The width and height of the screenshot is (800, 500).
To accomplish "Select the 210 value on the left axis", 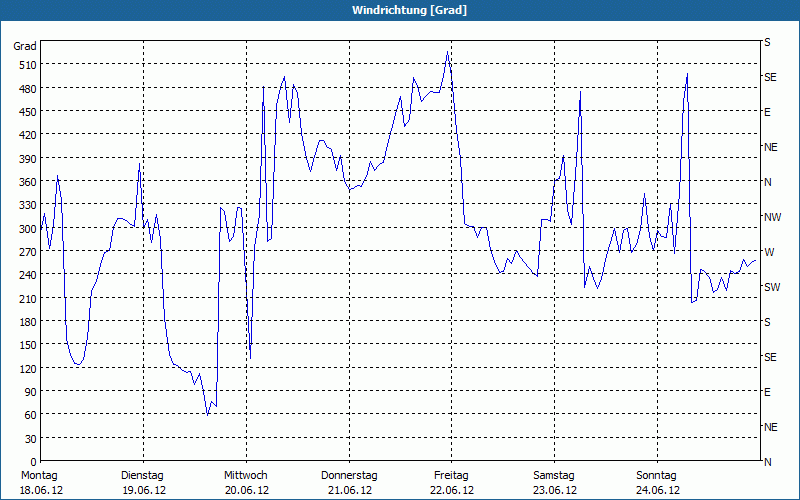I will [28, 298].
